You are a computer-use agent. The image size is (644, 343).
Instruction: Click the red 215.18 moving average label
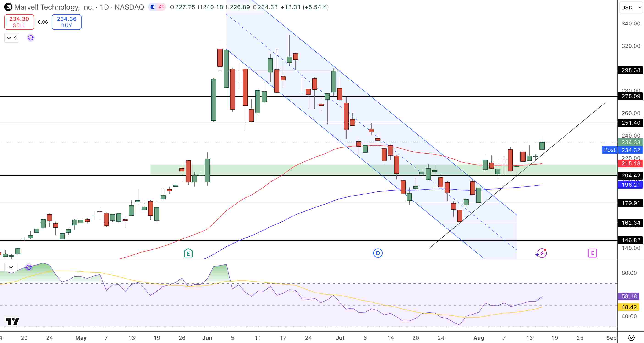click(x=630, y=164)
